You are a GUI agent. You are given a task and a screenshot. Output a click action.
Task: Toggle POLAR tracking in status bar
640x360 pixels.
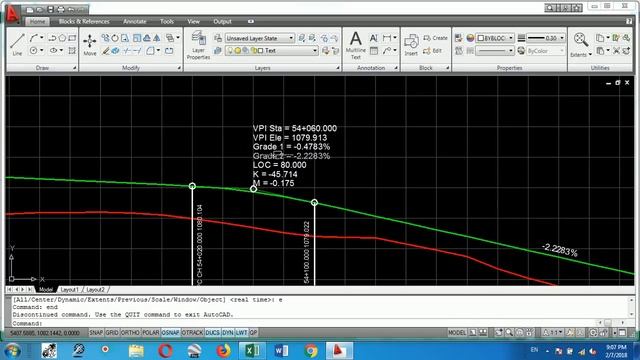[151, 333]
